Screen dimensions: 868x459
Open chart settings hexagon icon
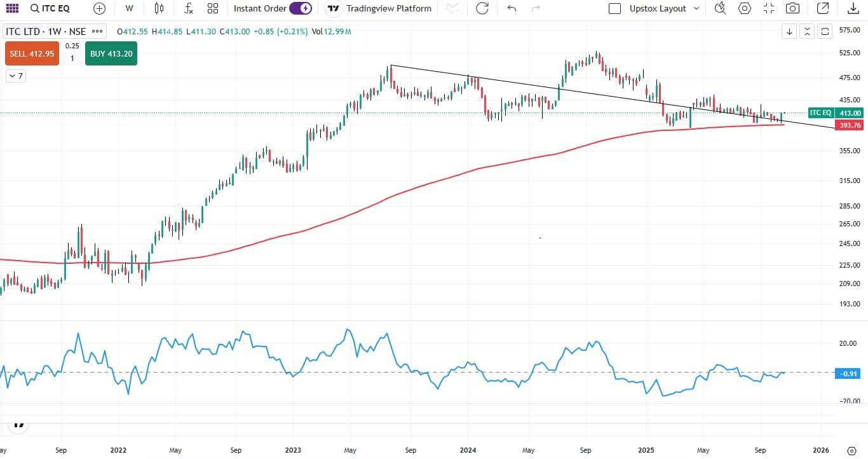coord(745,8)
